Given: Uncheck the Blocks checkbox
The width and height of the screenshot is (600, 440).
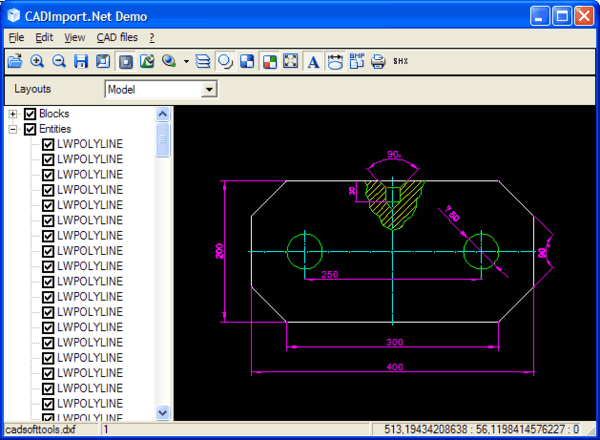Looking at the screenshot, I should point(29,114).
